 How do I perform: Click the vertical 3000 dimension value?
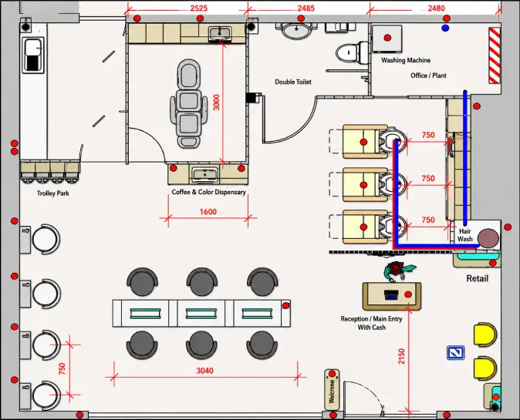click(216, 102)
